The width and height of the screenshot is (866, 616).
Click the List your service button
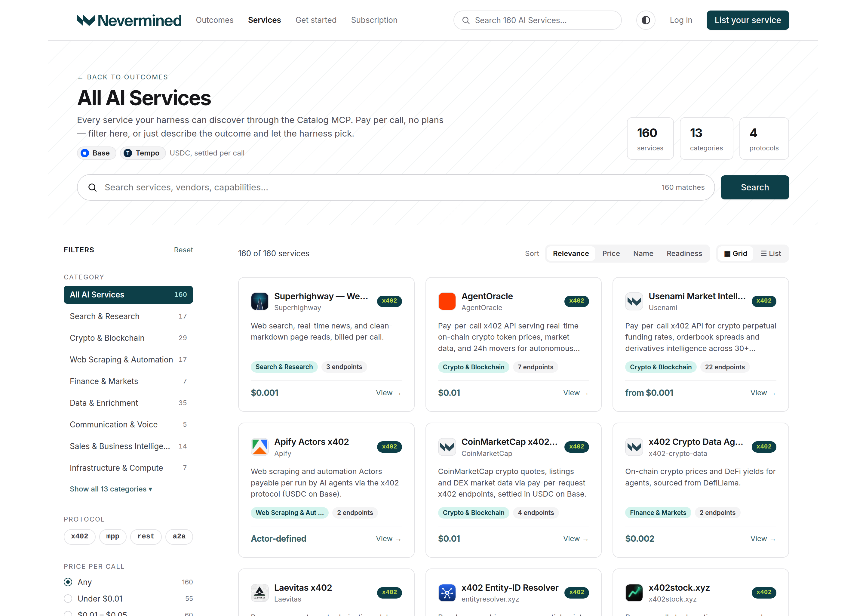pyautogui.click(x=747, y=20)
